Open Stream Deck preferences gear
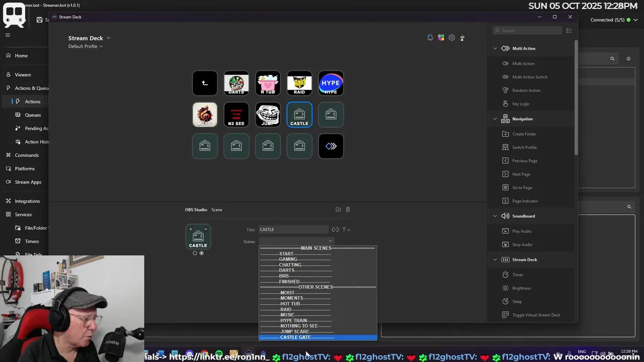Screen dimensions: 644x362 [452, 38]
